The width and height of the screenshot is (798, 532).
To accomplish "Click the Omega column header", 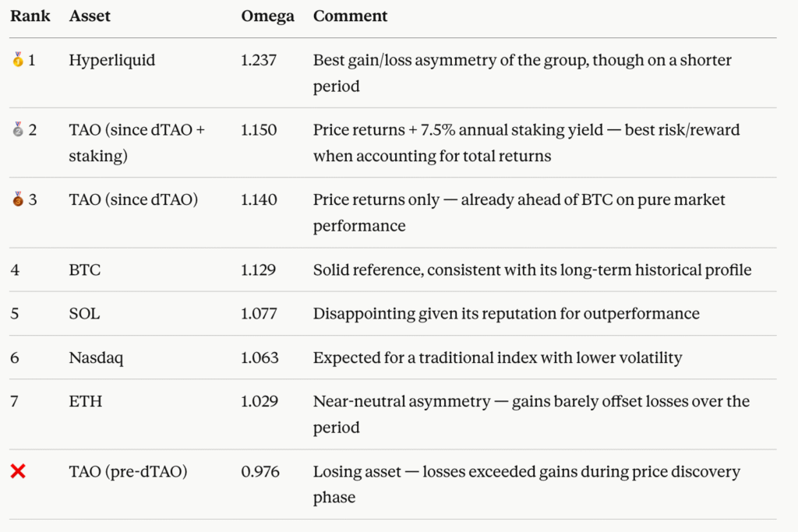I will [x=268, y=16].
